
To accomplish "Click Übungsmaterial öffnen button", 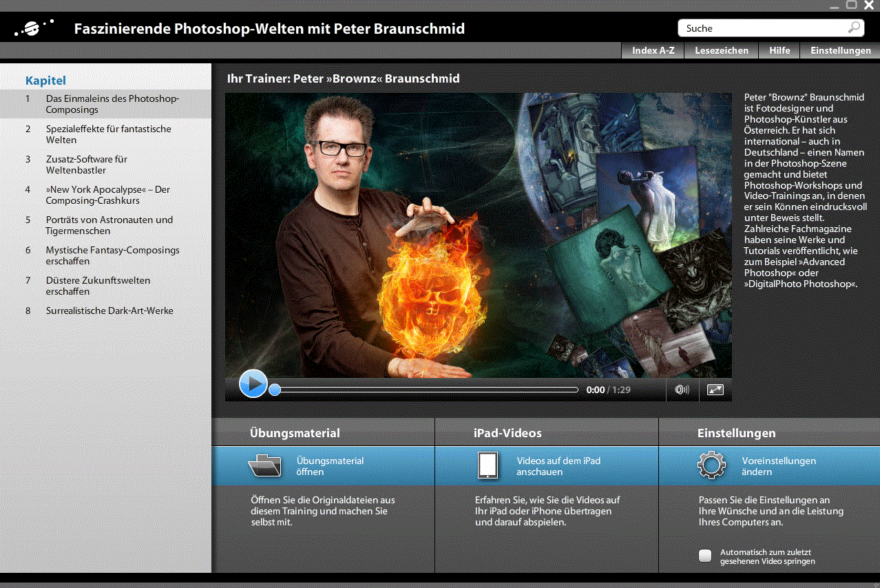I will [324, 466].
